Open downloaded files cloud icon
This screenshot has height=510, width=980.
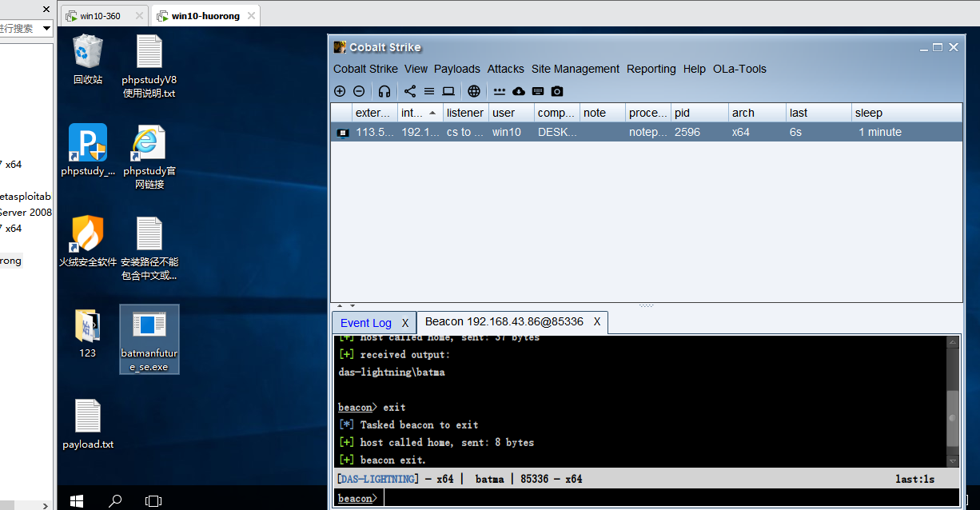pyautogui.click(x=519, y=91)
